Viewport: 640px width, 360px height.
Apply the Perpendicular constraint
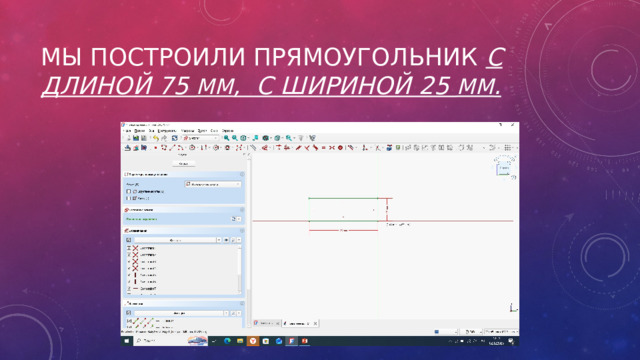[x=307, y=148]
